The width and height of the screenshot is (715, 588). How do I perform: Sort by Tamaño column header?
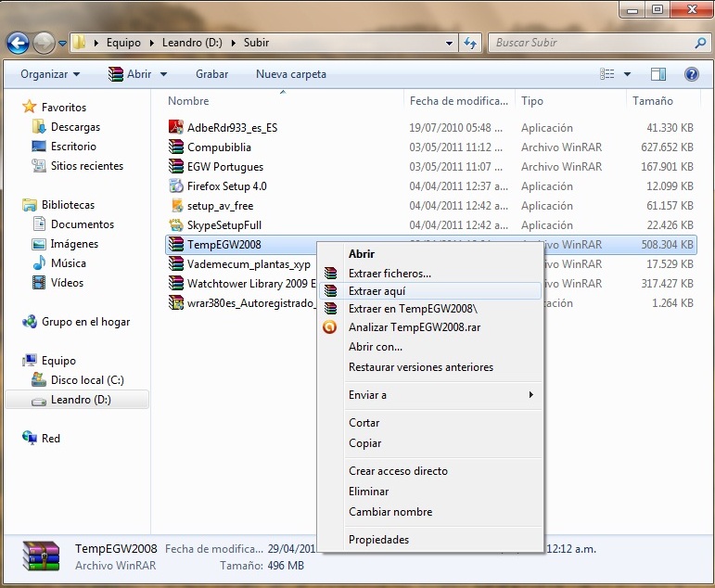tap(653, 101)
